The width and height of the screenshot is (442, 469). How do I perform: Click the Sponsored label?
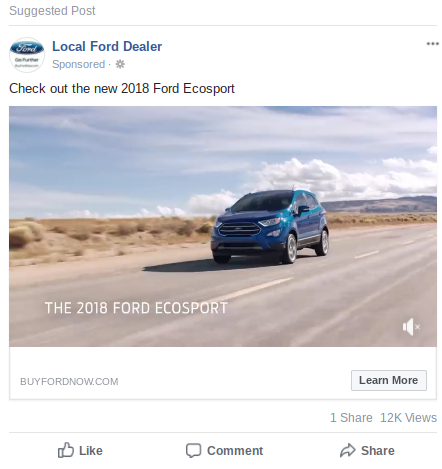click(79, 64)
